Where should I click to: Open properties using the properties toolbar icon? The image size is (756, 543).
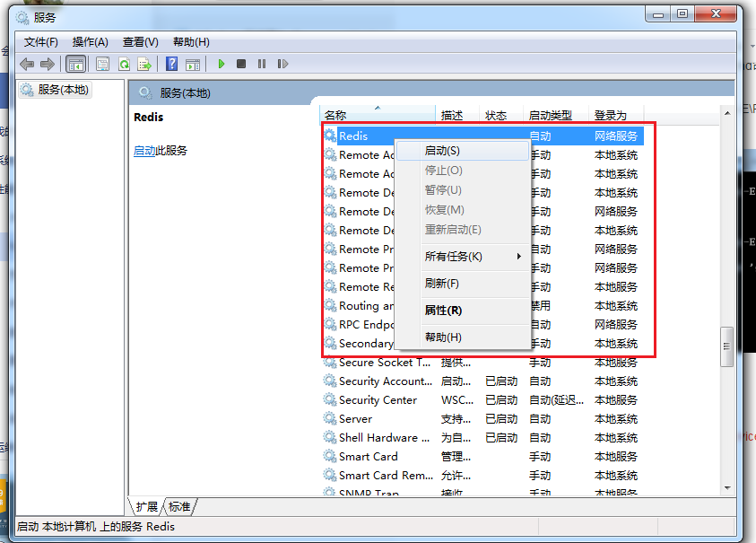tap(103, 64)
